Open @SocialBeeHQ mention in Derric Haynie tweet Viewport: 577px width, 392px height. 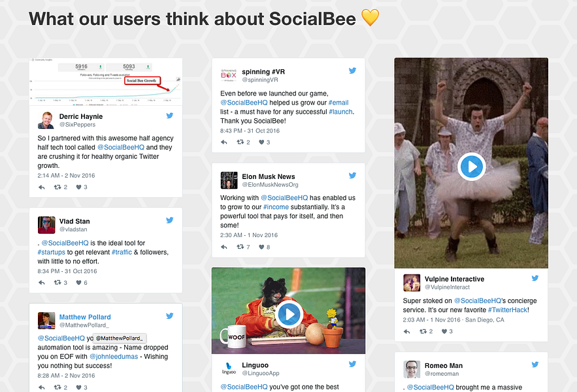[x=121, y=147]
